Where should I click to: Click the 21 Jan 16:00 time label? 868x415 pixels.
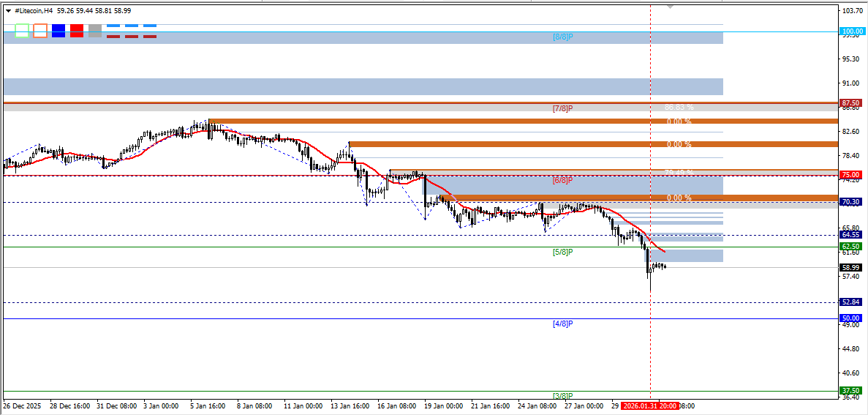tap(491, 405)
